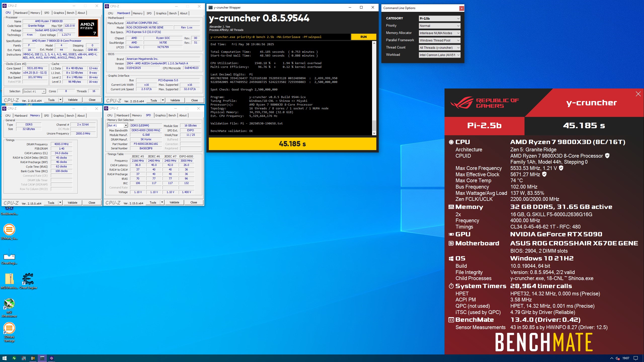This screenshot has width=644, height=362.
Task: Click the console scrollbar up arrow
Action: (x=374, y=43)
